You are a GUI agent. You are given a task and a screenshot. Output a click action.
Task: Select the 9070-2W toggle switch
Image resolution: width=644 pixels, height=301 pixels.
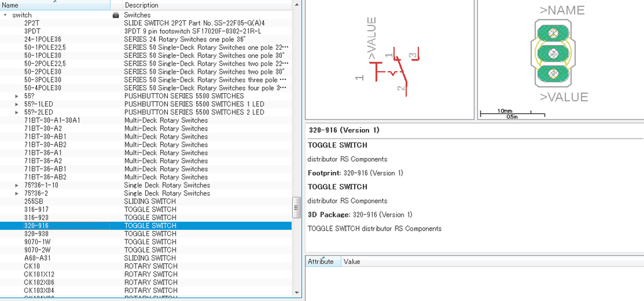point(146,250)
